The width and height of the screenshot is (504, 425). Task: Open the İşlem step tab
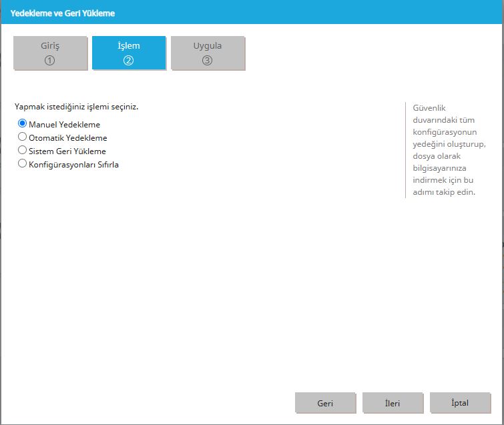pos(129,53)
